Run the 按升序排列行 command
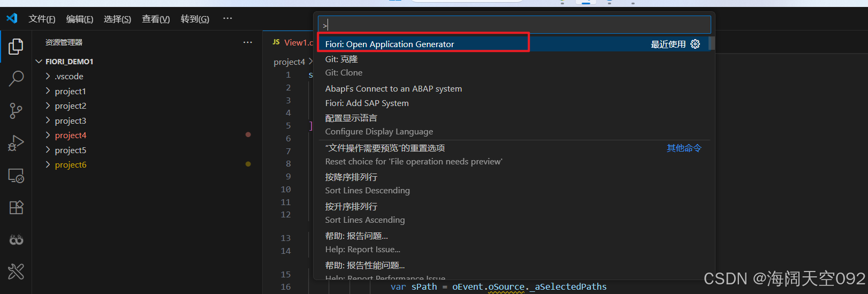 pos(513,213)
